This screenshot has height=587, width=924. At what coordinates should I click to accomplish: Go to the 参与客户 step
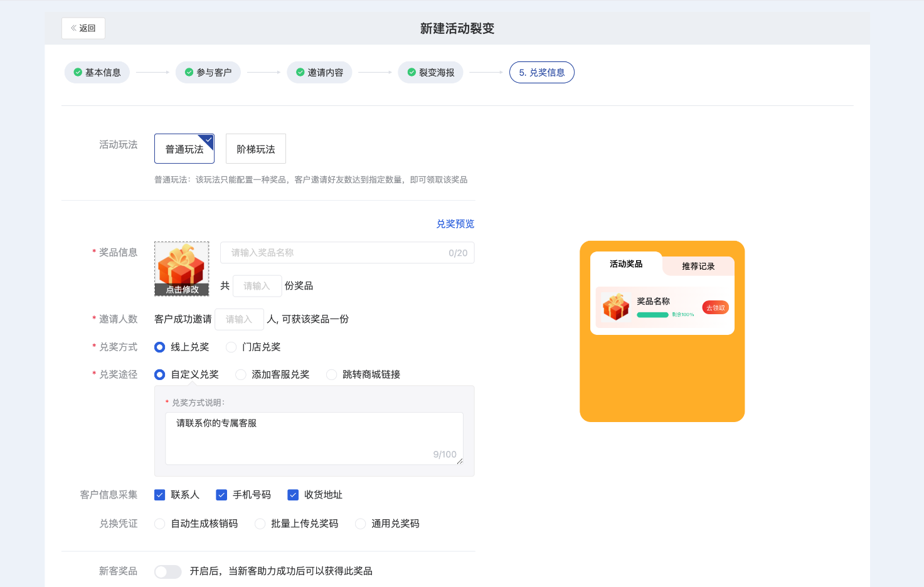coord(208,72)
